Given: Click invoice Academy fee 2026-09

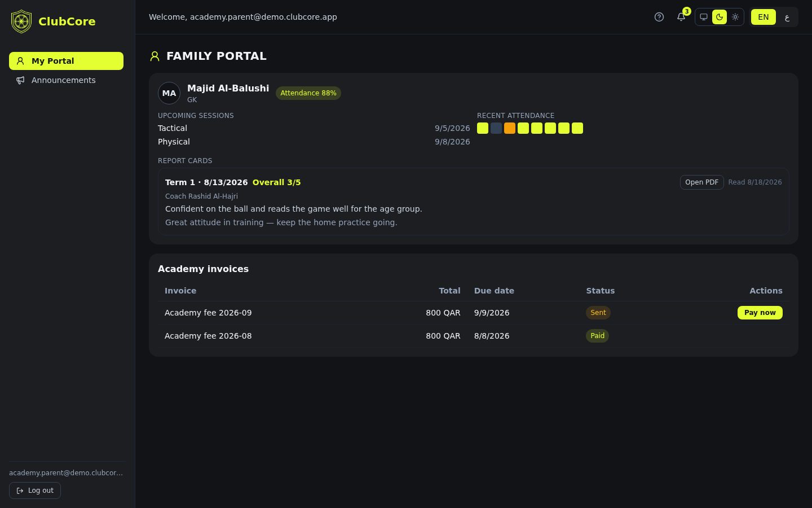Looking at the screenshot, I should click(208, 313).
